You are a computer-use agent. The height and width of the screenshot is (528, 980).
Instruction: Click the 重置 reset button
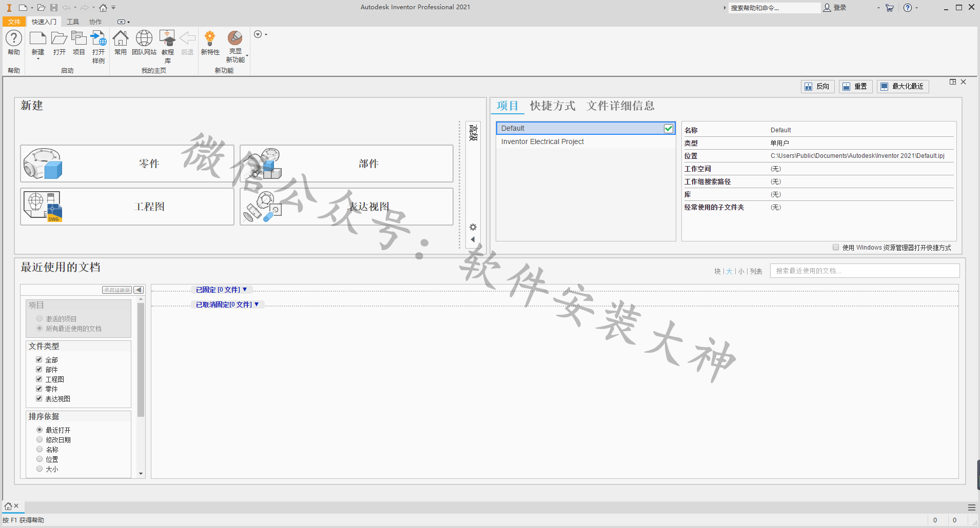[x=856, y=87]
